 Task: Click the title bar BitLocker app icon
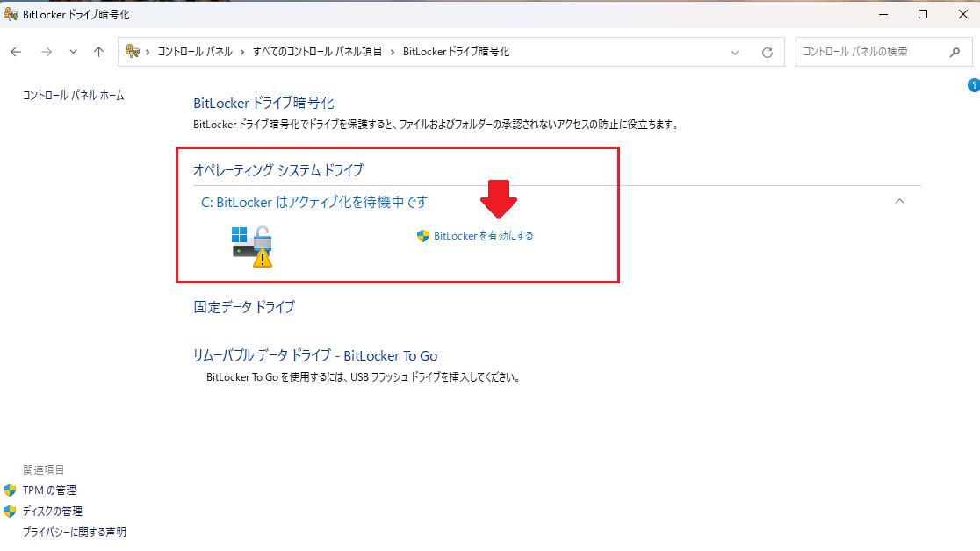pos(11,14)
